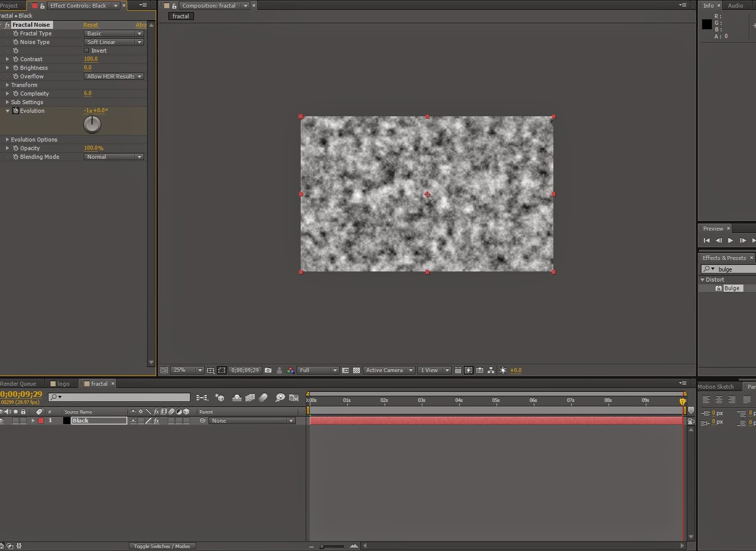Screen dimensions: 756x551
Task: Click the Show Channel color circles icon
Action: [291, 371]
